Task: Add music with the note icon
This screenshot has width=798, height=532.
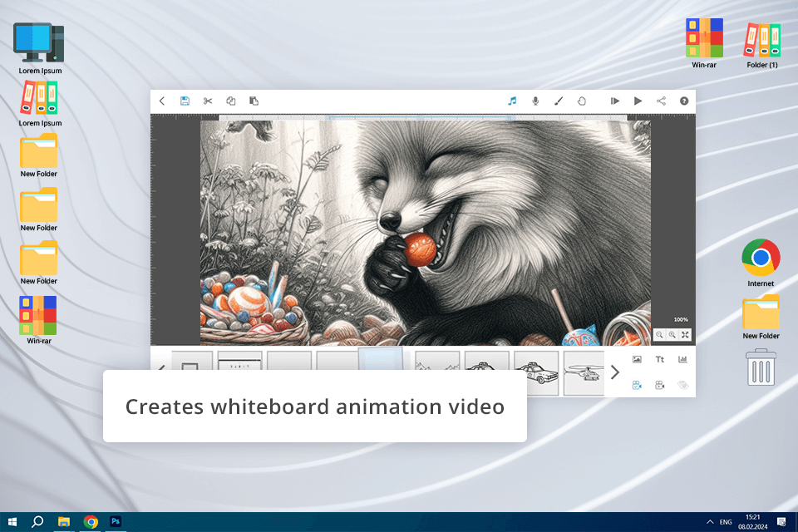Action: pyautogui.click(x=512, y=101)
